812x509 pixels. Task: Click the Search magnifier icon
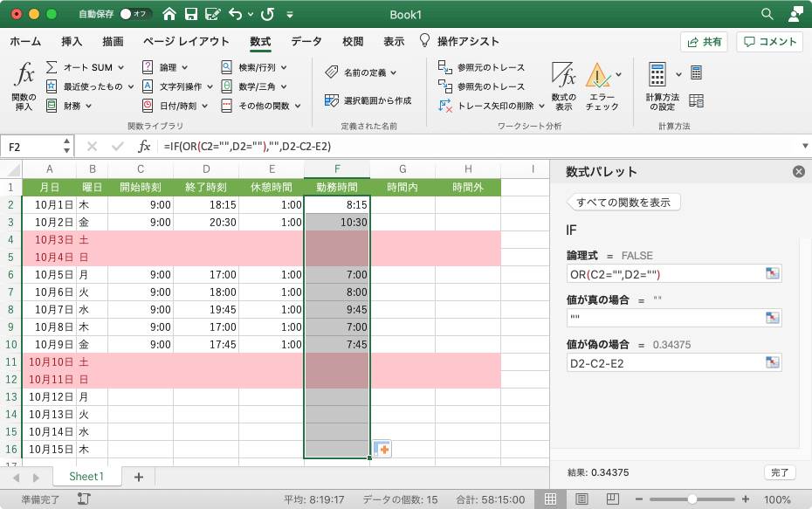(x=767, y=14)
